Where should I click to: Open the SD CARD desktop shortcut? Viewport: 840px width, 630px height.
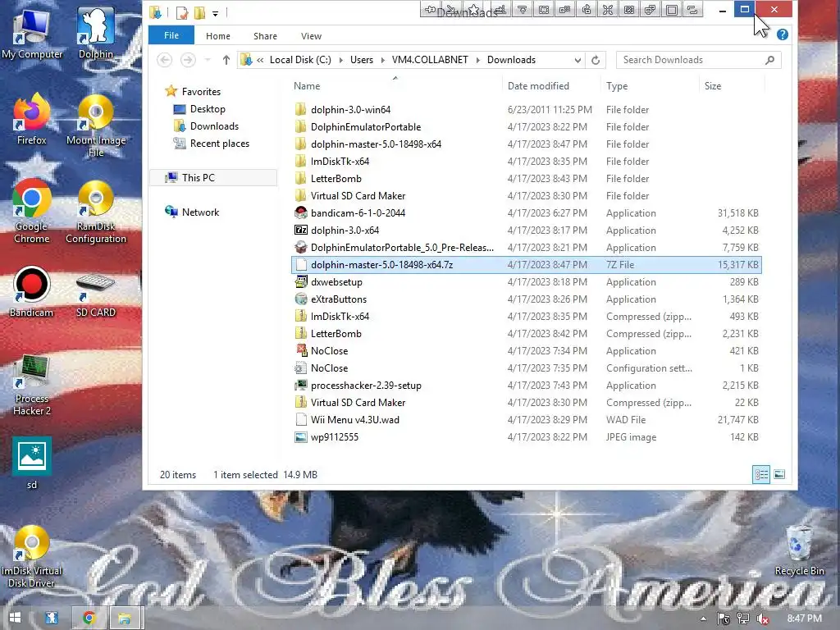point(96,294)
